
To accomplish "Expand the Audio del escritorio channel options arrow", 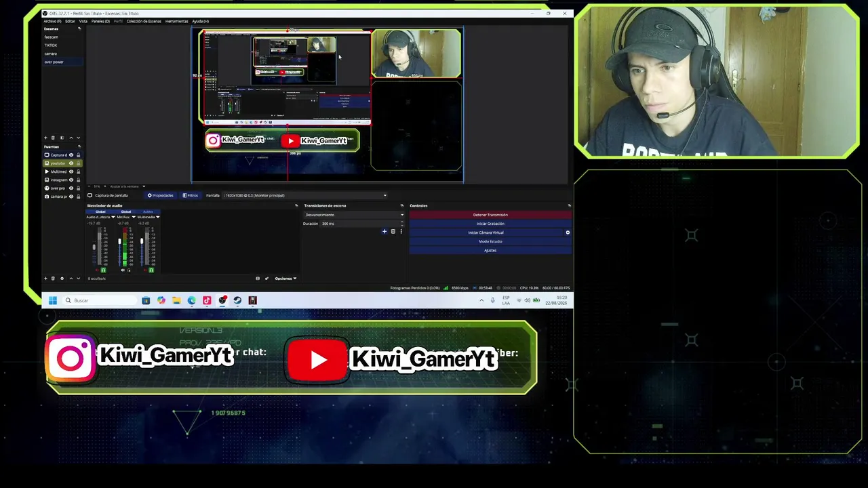I will coord(113,217).
